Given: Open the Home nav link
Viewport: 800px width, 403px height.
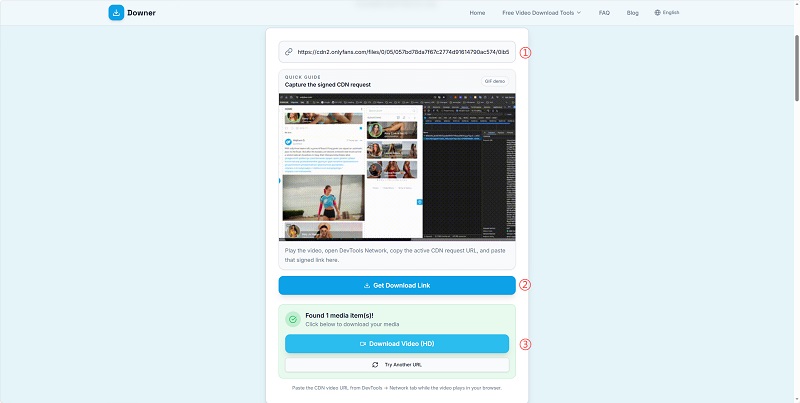Looking at the screenshot, I should pos(477,13).
